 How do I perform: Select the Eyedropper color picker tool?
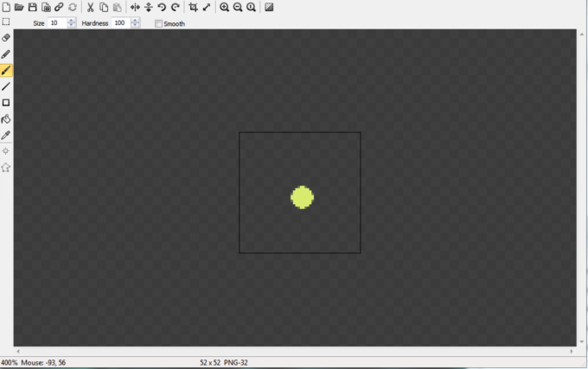click(x=6, y=135)
